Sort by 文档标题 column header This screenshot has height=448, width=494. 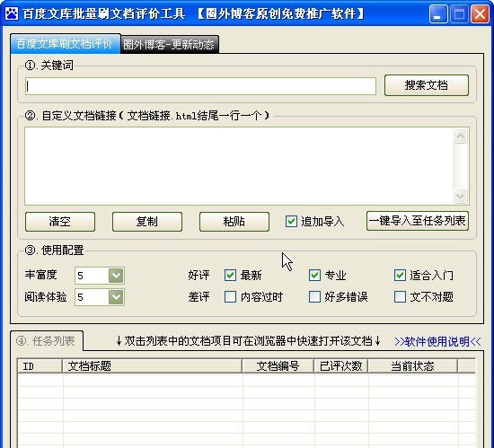[152, 366]
